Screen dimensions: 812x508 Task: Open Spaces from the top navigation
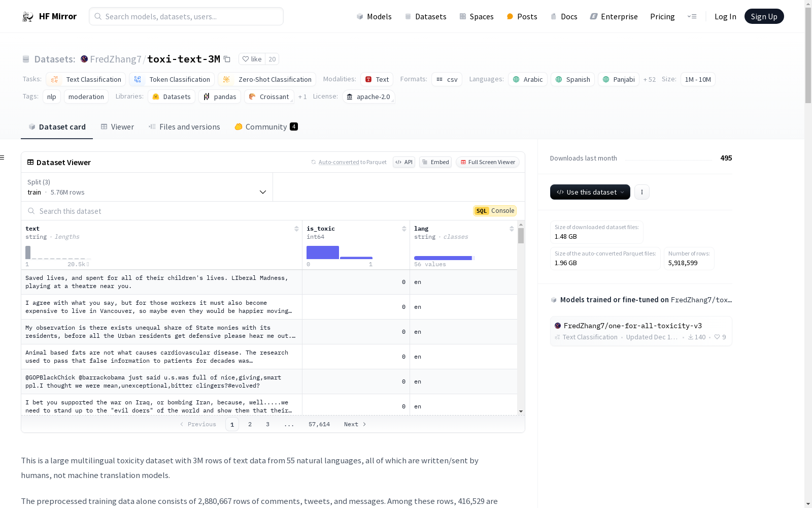click(x=477, y=16)
